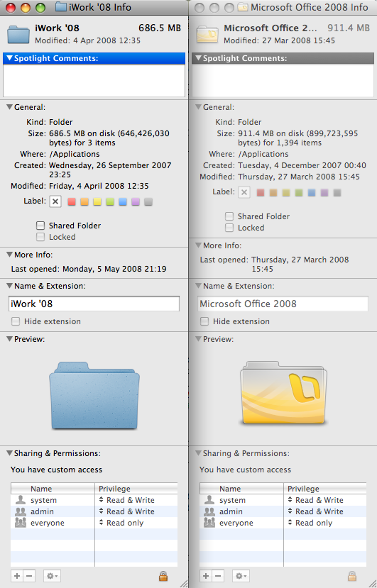The image size is (377, 588).
Task: Apply green label in iWork window
Action: click(110, 201)
